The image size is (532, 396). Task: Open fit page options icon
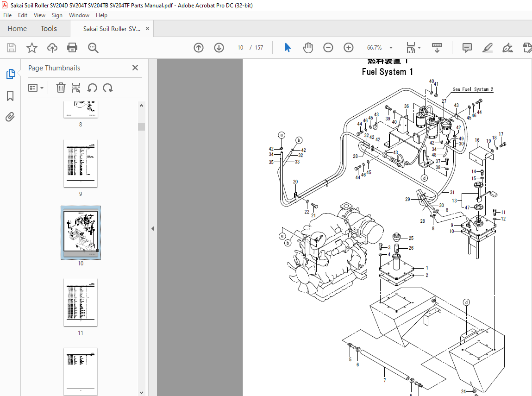[x=411, y=48]
